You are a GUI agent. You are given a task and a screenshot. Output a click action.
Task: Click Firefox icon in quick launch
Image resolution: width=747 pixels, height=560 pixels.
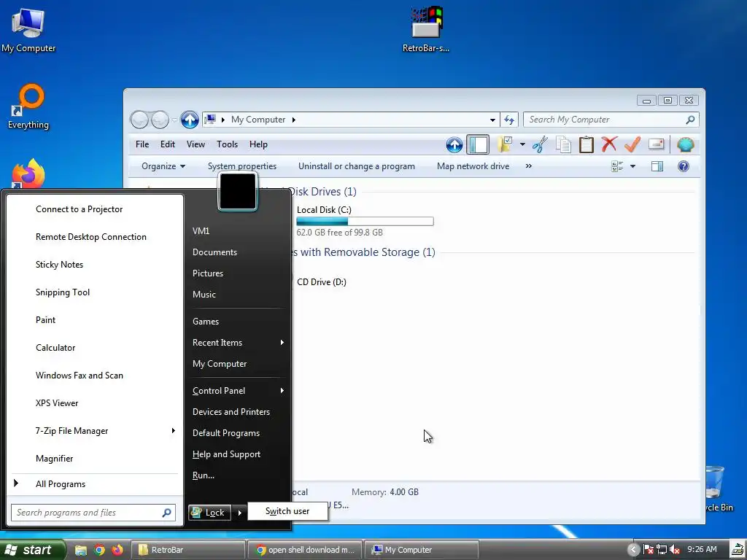click(x=117, y=550)
